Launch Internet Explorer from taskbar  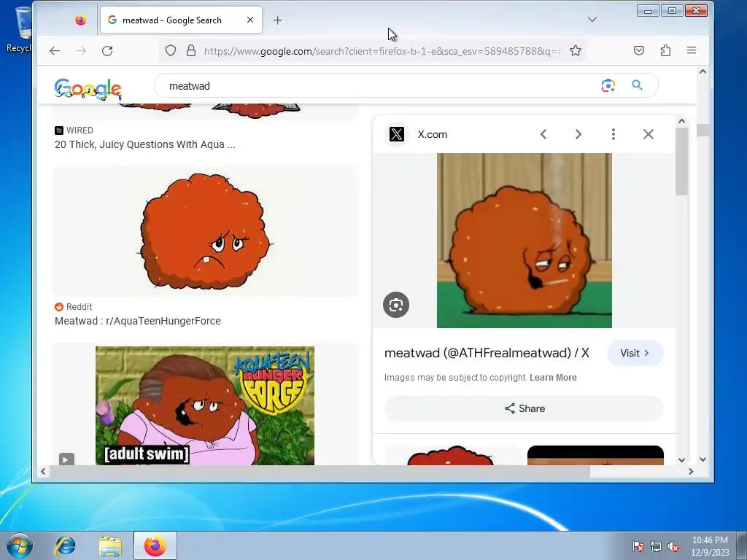65,545
